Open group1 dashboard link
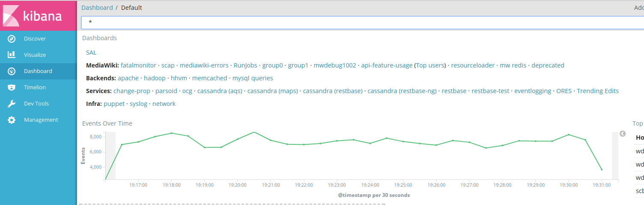 tap(298, 65)
